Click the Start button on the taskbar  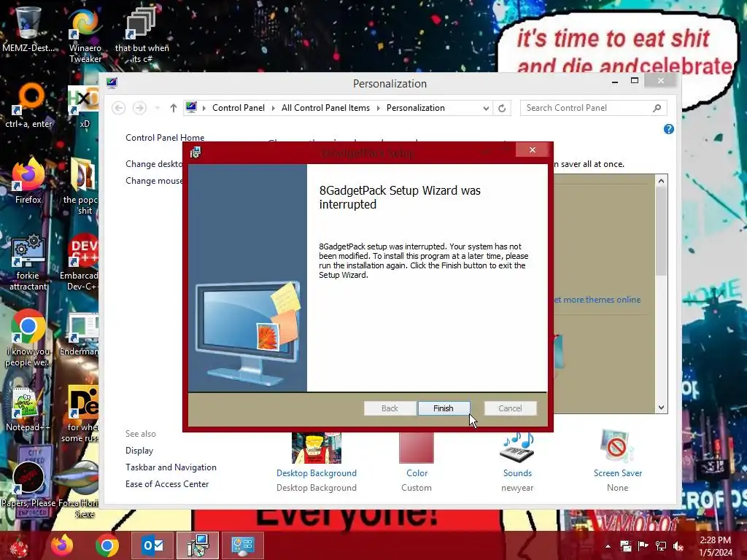(18, 545)
